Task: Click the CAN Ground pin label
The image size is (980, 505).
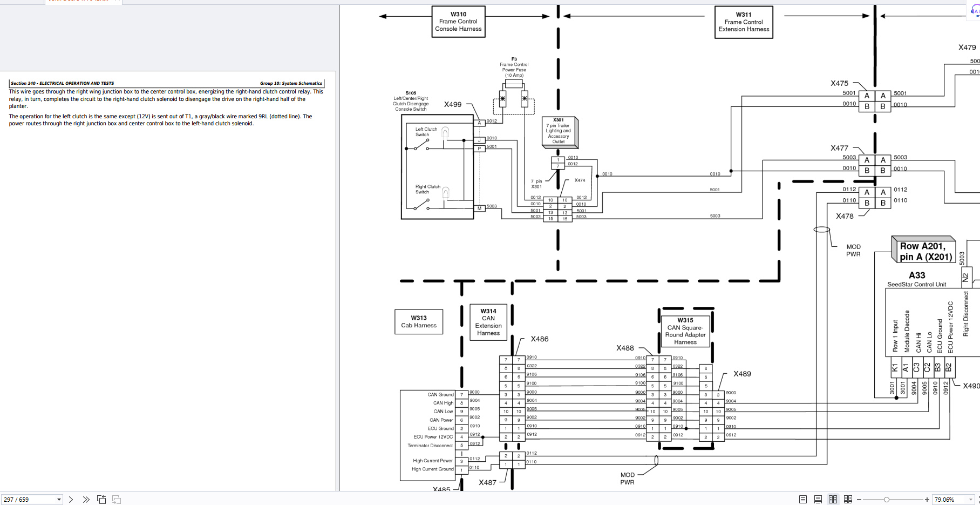Action: pyautogui.click(x=440, y=394)
